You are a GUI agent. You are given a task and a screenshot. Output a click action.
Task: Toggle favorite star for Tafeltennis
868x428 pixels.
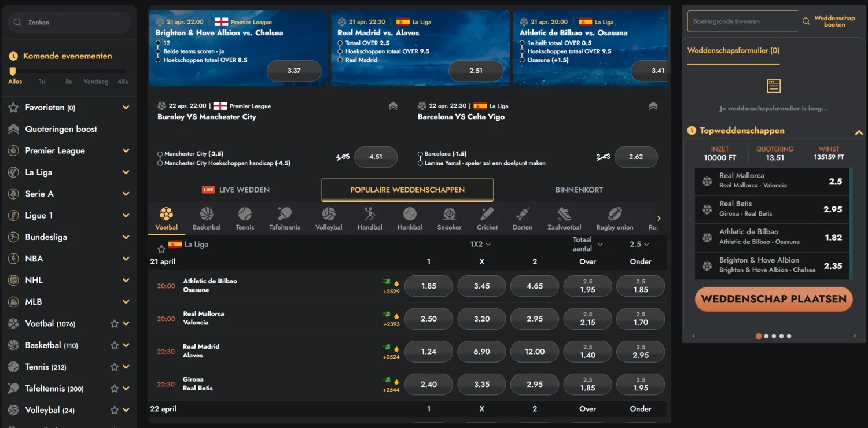click(x=115, y=389)
